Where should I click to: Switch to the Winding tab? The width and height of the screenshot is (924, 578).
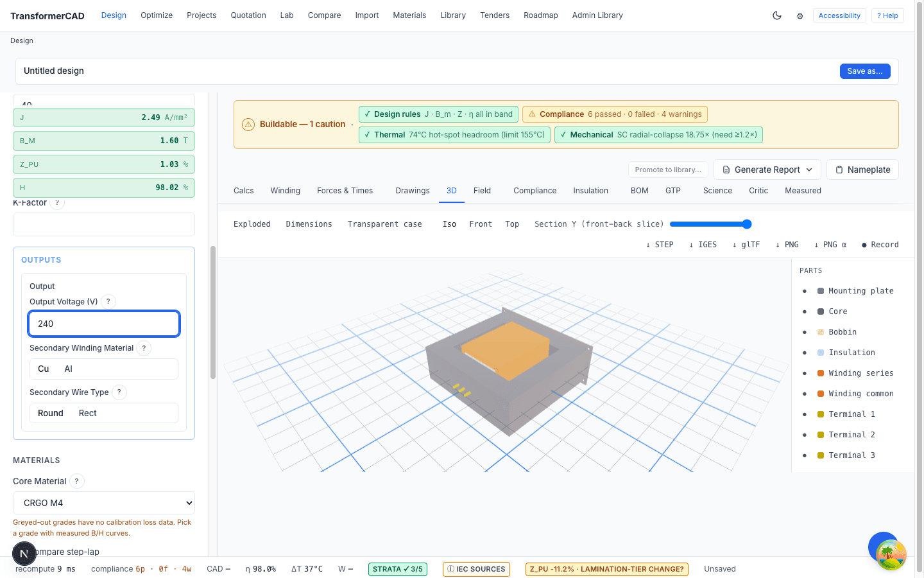click(x=286, y=191)
